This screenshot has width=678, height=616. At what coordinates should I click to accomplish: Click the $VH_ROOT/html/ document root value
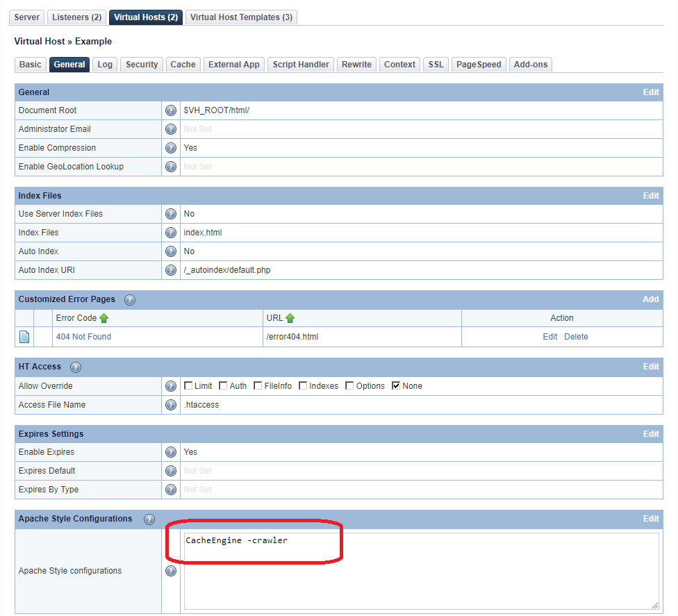point(216,110)
